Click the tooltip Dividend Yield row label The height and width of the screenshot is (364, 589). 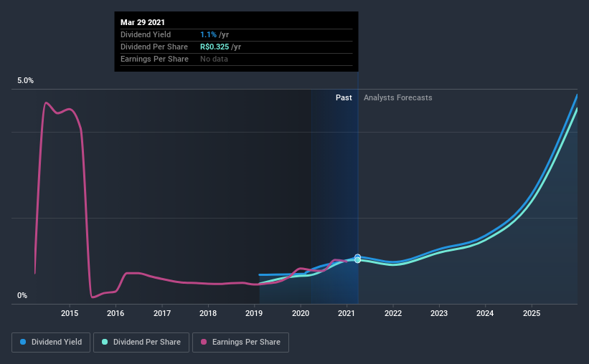click(146, 34)
